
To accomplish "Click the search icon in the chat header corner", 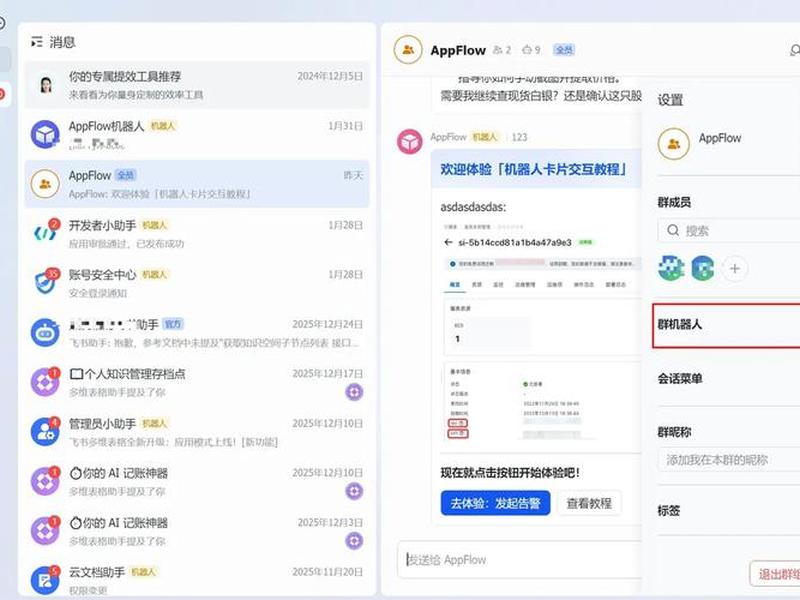I will pyautogui.click(x=795, y=50).
